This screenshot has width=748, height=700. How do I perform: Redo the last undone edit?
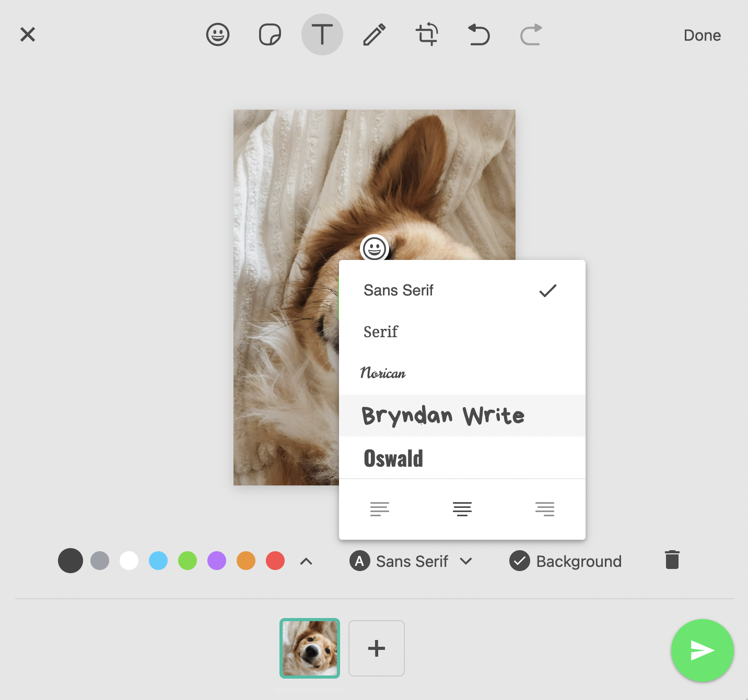point(531,34)
